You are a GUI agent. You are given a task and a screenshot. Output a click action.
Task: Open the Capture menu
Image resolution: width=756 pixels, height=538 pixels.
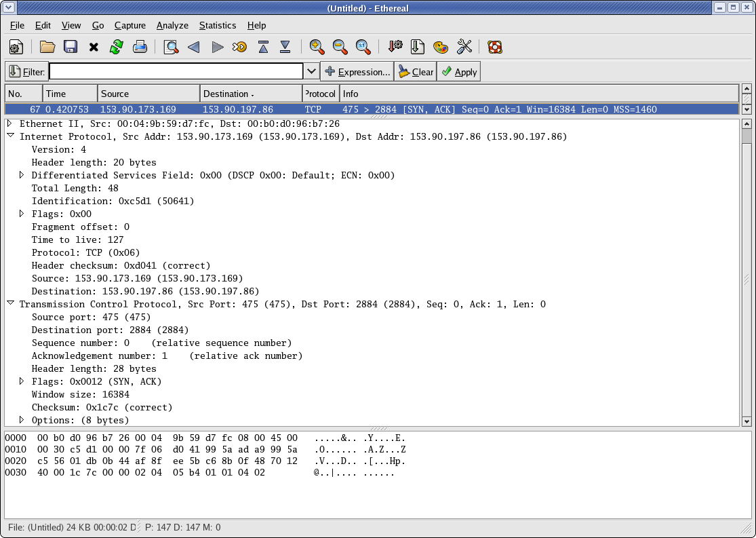(x=130, y=26)
